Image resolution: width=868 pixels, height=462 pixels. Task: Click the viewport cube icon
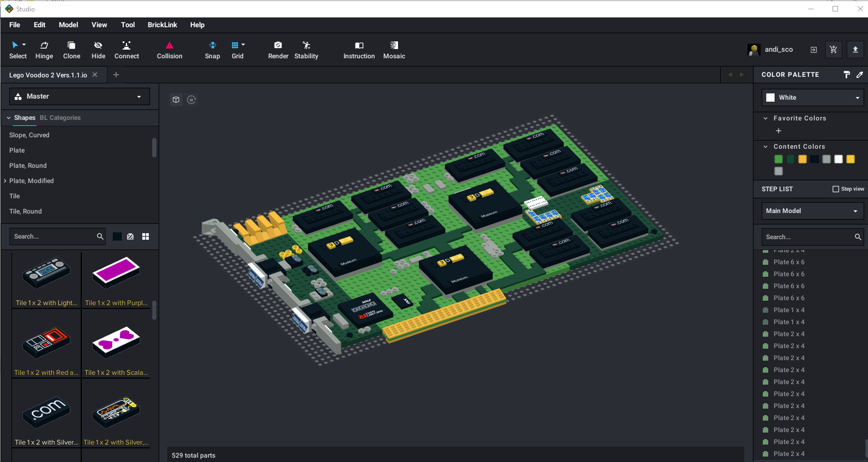[x=176, y=100]
